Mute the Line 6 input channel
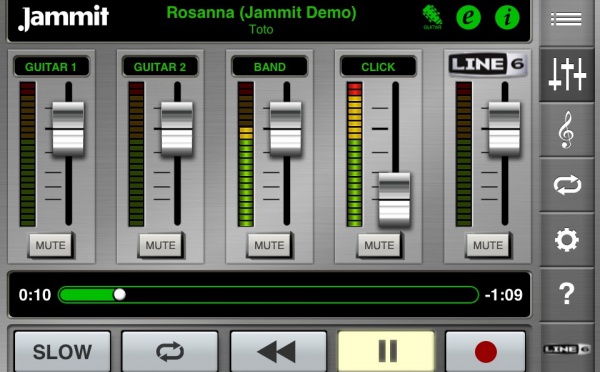The image size is (600, 372). (488, 245)
